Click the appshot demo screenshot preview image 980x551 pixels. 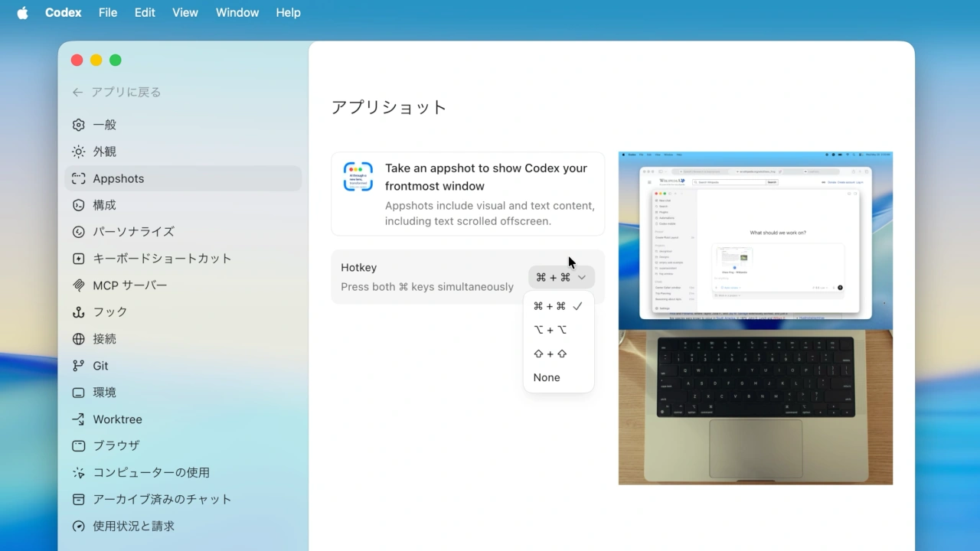pyautogui.click(x=756, y=240)
